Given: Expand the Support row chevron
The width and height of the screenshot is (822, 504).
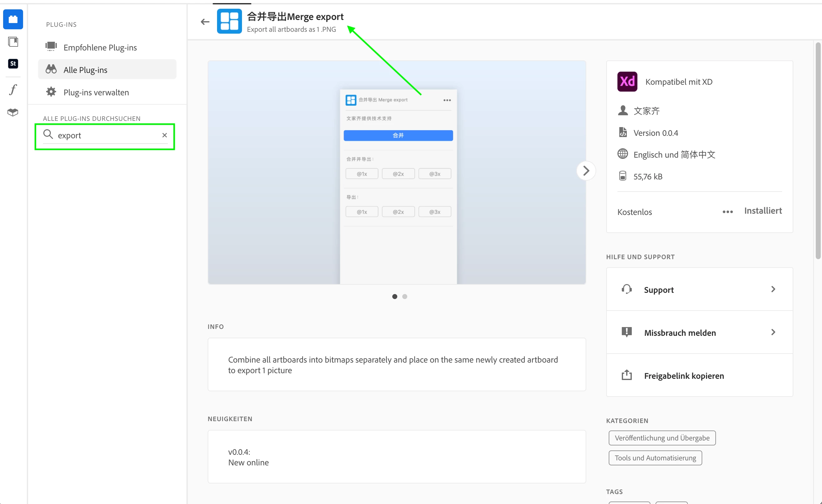Looking at the screenshot, I should (x=773, y=289).
